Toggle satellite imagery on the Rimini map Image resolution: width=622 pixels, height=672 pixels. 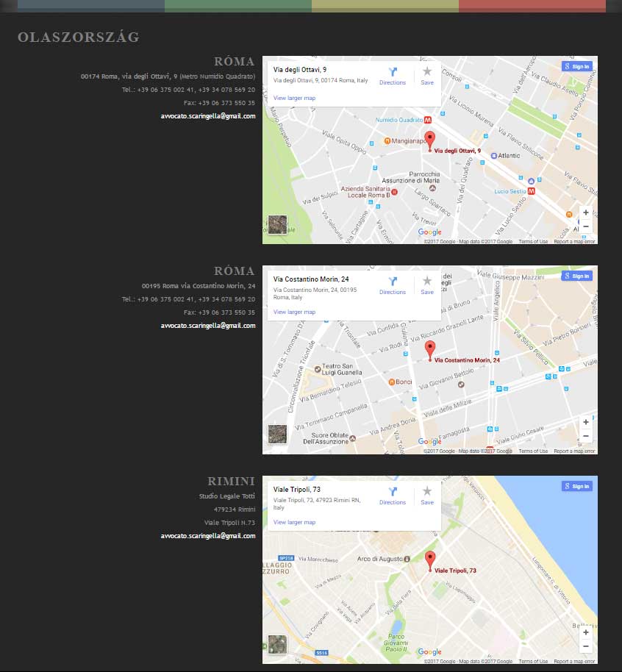click(x=277, y=644)
